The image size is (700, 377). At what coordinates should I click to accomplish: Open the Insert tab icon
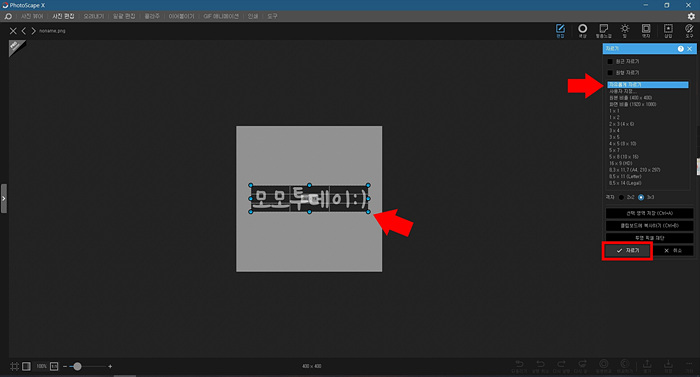pyautogui.click(x=668, y=31)
